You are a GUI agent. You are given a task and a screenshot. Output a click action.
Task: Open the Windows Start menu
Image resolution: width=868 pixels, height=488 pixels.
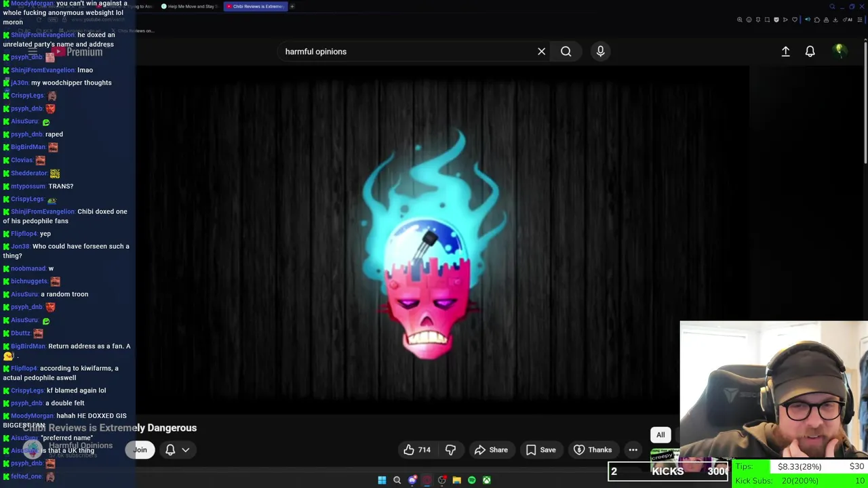pyautogui.click(x=382, y=481)
